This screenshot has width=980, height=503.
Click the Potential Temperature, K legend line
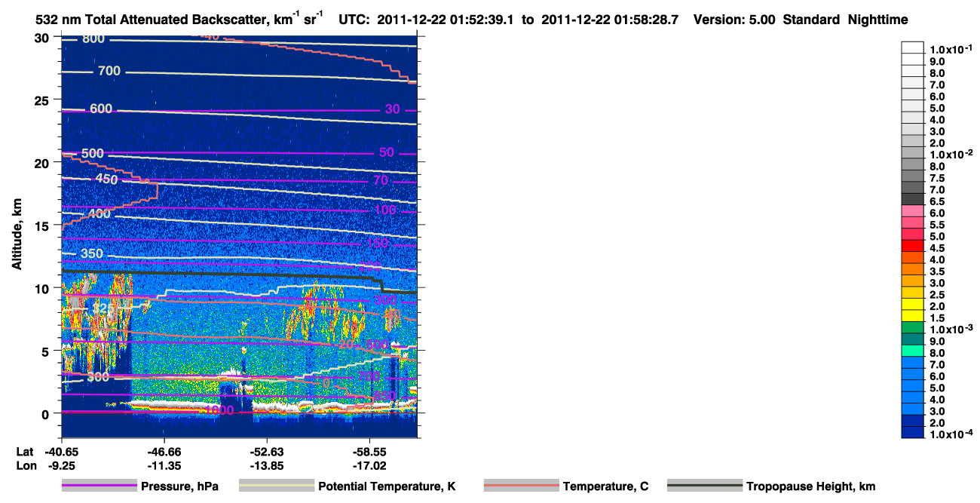(x=277, y=486)
